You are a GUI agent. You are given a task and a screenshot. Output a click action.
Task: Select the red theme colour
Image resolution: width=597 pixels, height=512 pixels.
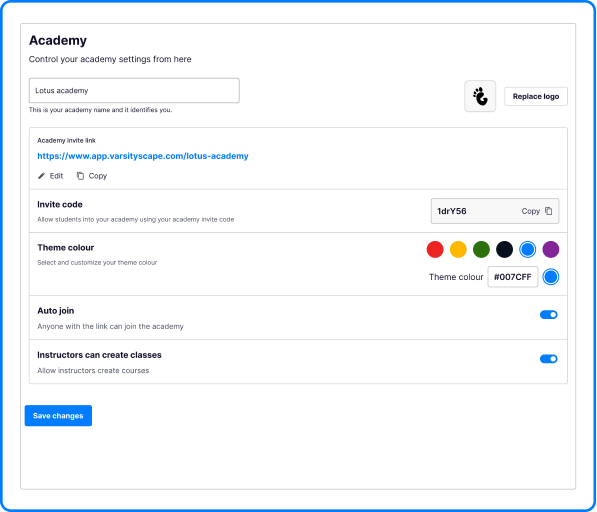[435, 250]
